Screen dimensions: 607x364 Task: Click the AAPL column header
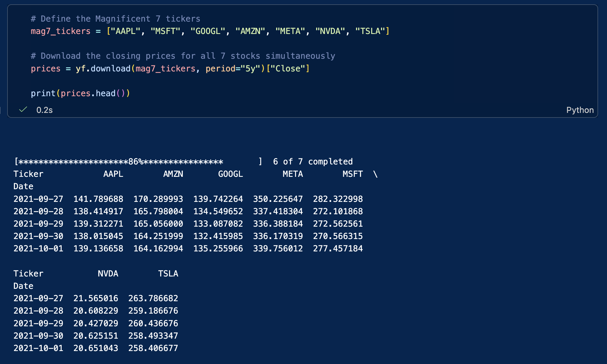tap(113, 174)
